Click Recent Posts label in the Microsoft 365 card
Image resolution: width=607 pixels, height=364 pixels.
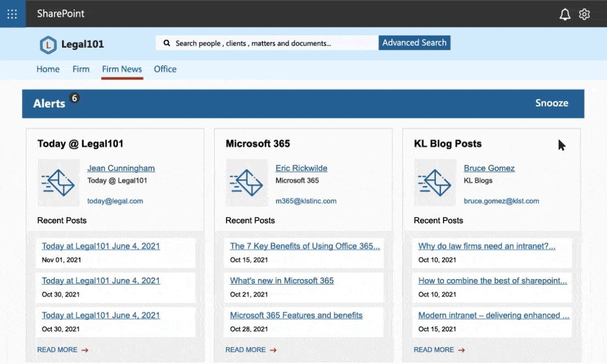pyautogui.click(x=250, y=220)
